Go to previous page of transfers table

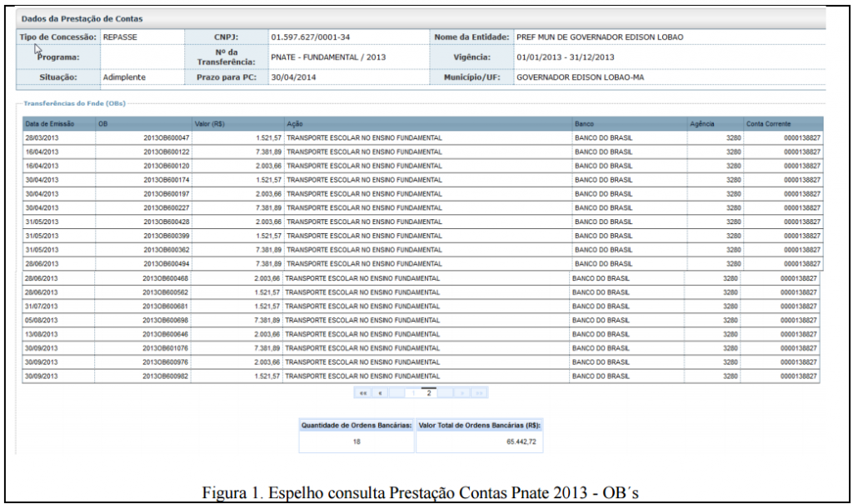click(x=381, y=392)
